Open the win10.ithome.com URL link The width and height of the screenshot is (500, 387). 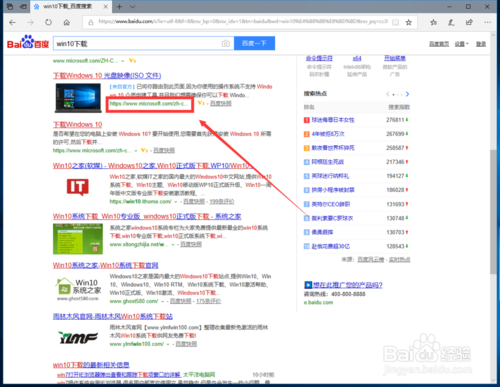point(140,201)
